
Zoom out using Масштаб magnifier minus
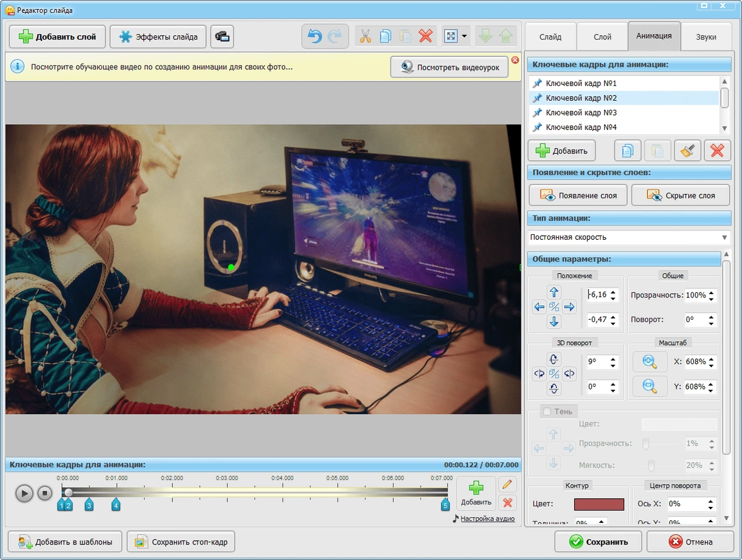click(649, 386)
